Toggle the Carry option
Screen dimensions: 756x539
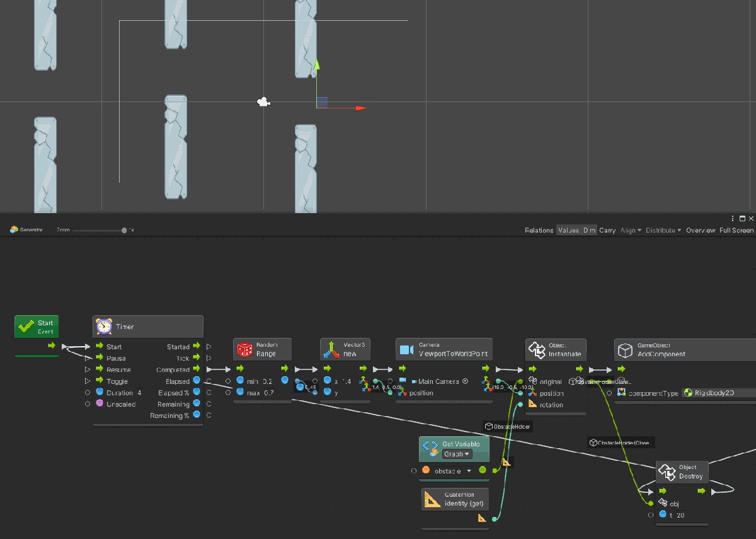point(607,230)
